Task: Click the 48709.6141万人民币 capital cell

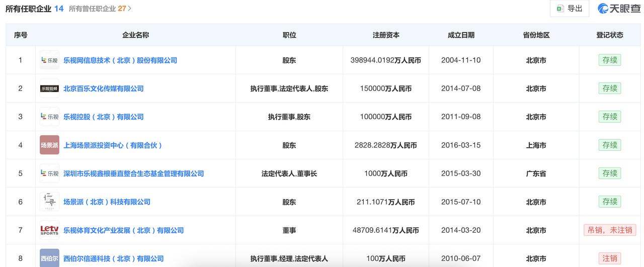Action: point(386,230)
